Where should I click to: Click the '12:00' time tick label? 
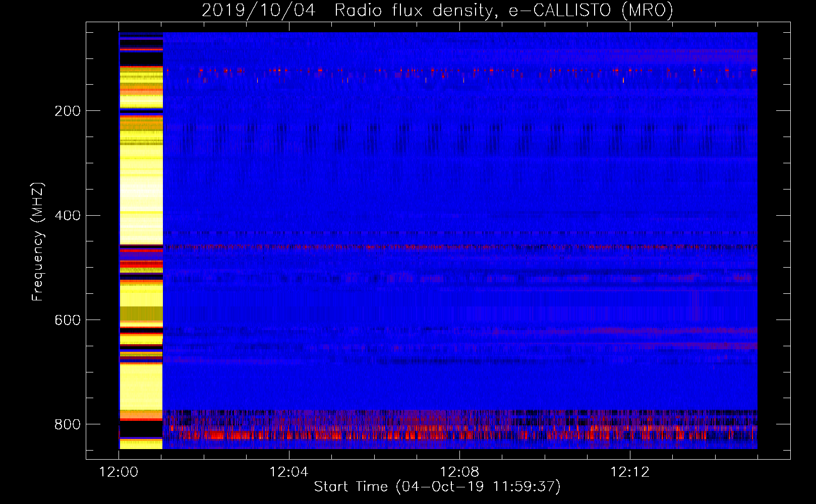coord(119,472)
